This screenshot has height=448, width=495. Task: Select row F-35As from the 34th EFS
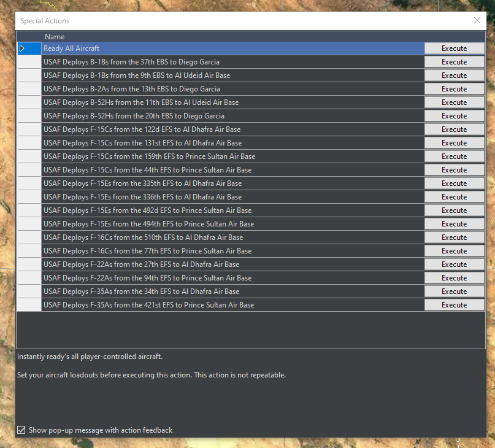tap(232, 292)
